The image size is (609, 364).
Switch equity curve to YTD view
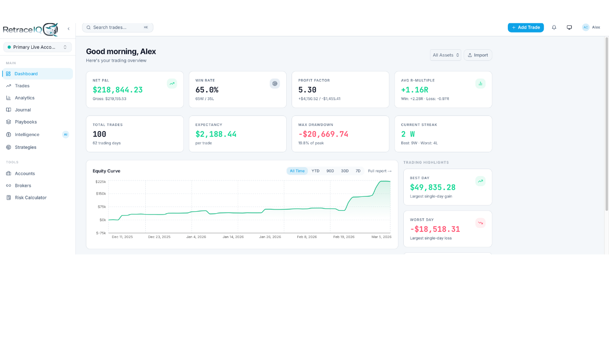pos(315,171)
